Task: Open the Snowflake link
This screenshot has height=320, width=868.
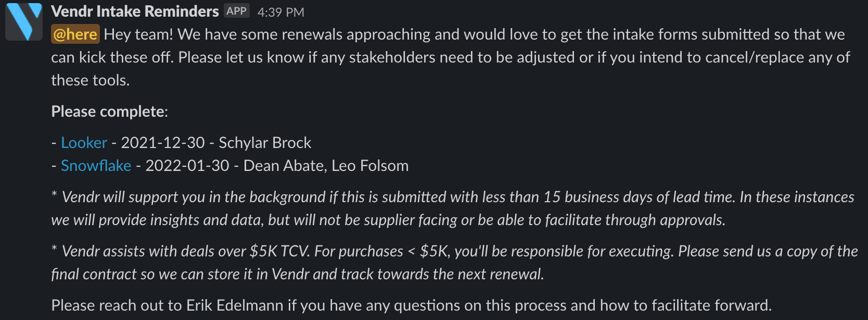Action: (96, 165)
